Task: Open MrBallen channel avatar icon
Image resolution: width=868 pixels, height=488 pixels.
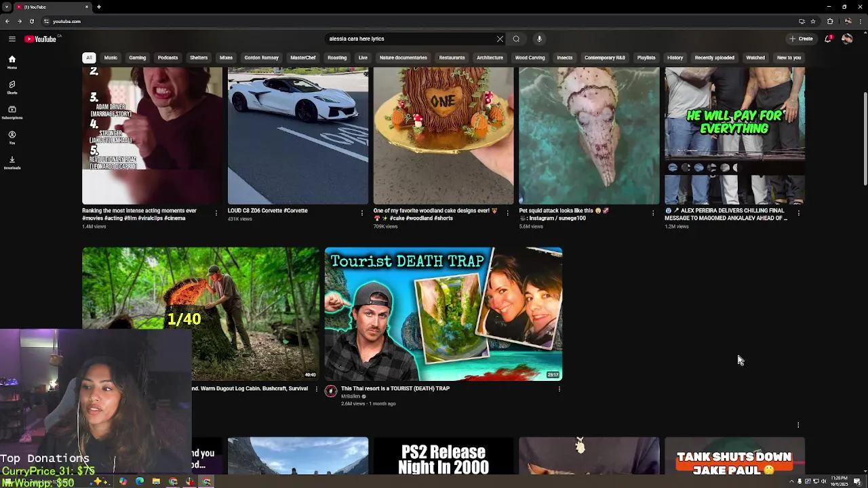Action: (x=331, y=391)
